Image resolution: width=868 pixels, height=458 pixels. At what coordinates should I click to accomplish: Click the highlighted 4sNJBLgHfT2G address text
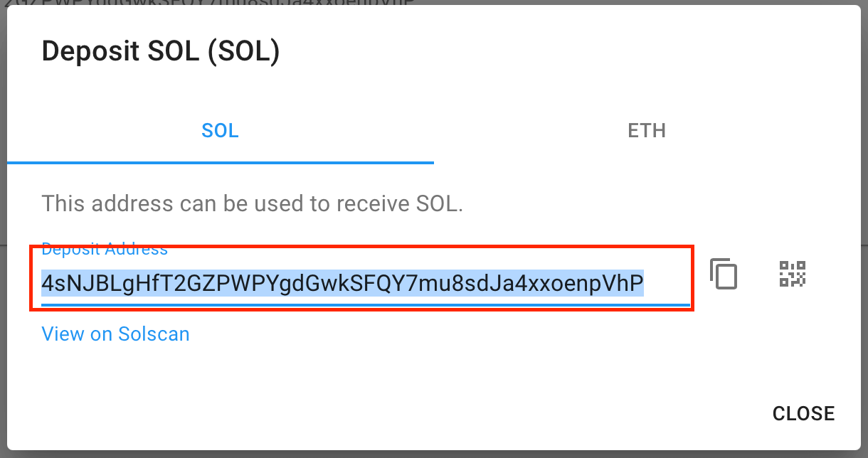tap(342, 283)
